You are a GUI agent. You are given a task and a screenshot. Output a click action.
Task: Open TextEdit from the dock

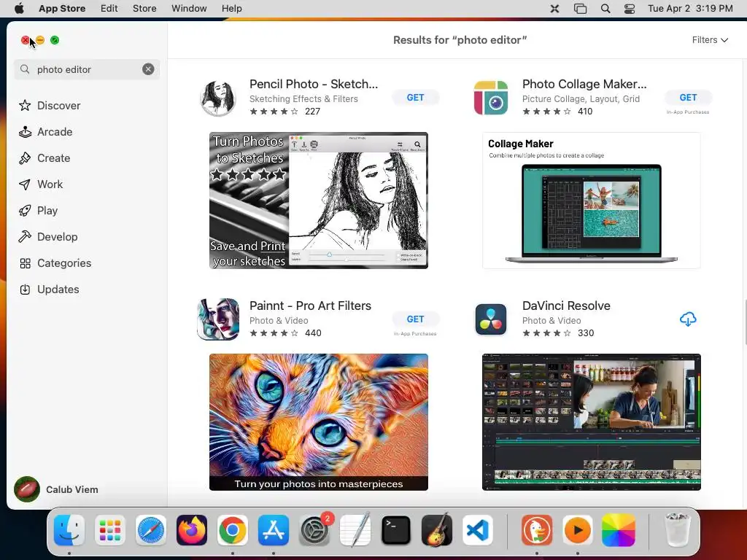point(355,530)
